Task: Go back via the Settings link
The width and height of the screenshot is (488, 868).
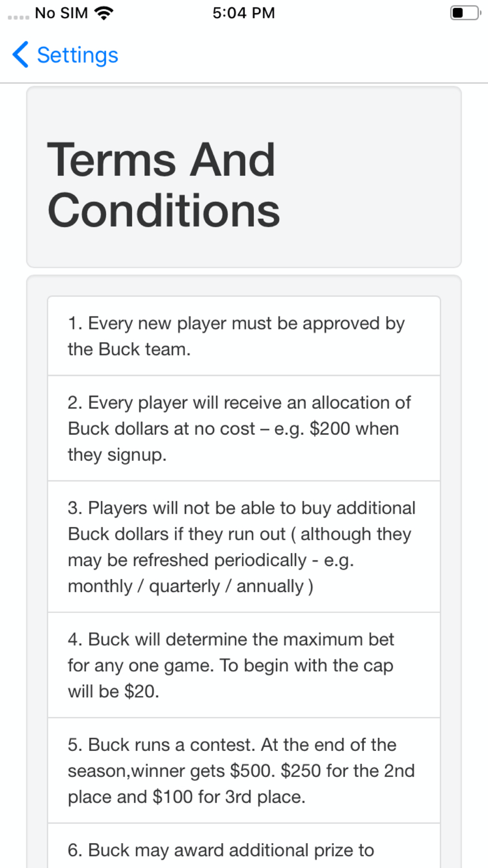Action: pyautogui.click(x=78, y=55)
